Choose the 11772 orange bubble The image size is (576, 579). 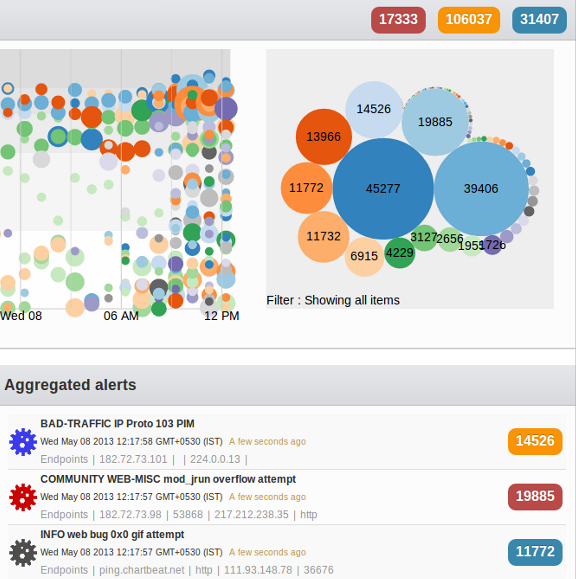pos(306,188)
